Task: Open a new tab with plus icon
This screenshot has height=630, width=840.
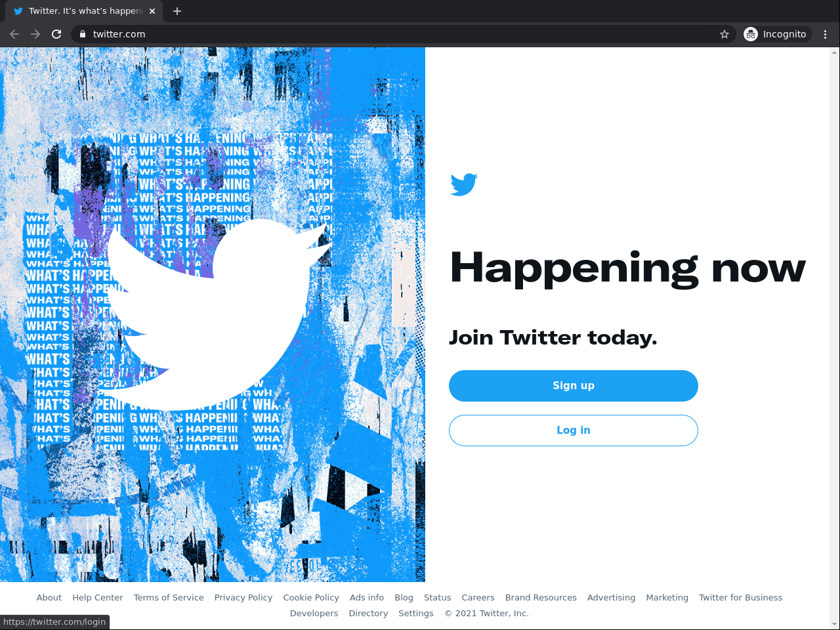Action: click(177, 11)
